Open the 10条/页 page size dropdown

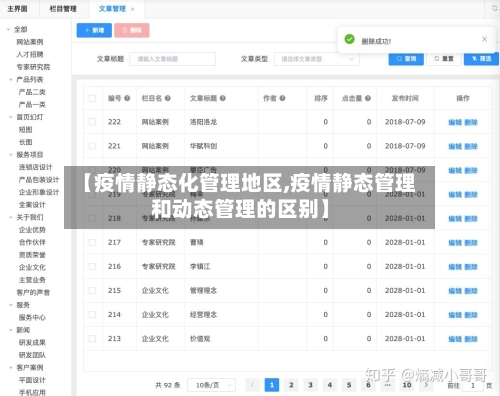[x=212, y=385]
